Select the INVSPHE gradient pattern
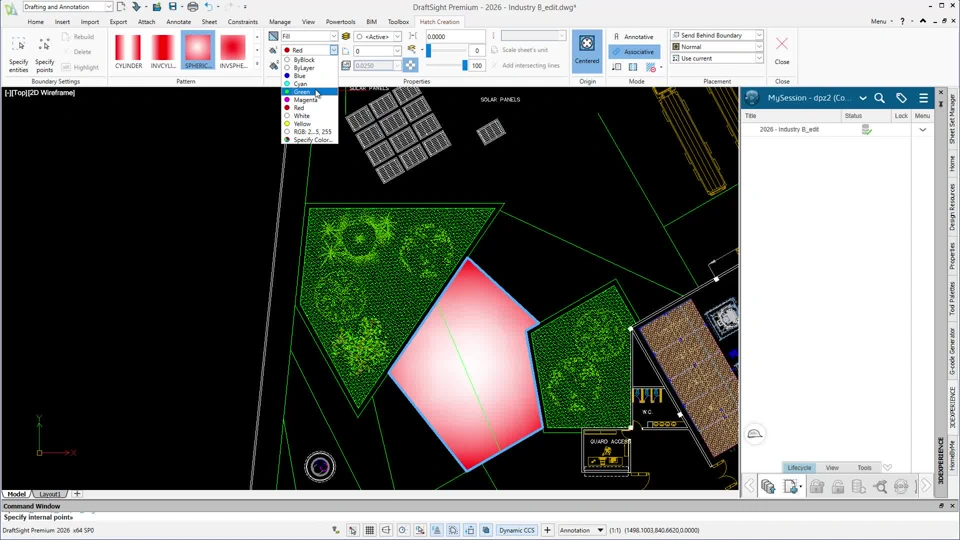Image resolution: width=960 pixels, height=540 pixels. click(233, 51)
